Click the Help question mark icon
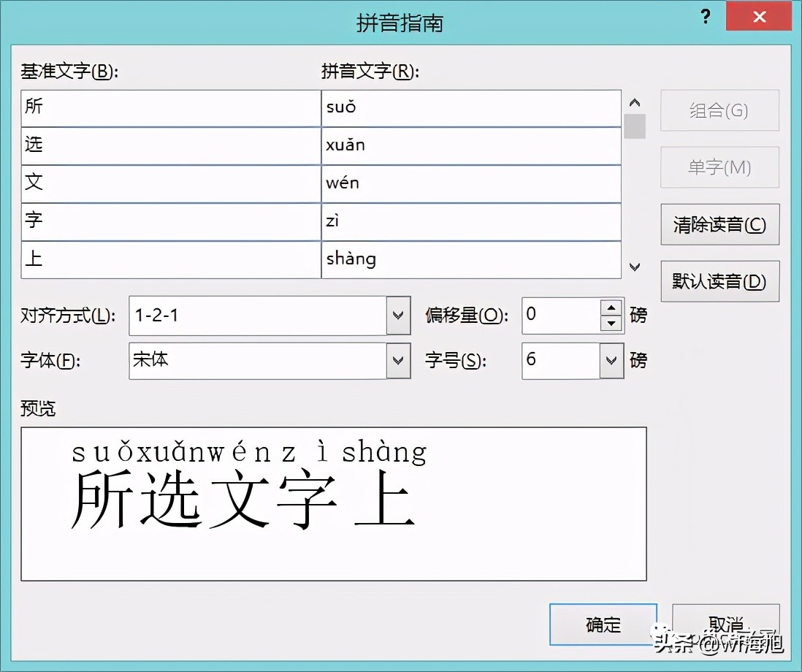Image resolution: width=802 pixels, height=672 pixels. coord(705,16)
